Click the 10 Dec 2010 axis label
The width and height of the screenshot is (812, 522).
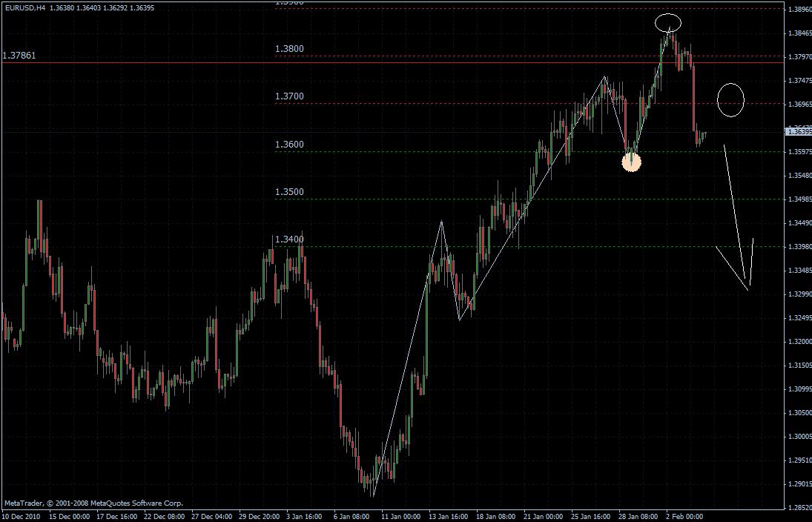point(22,517)
